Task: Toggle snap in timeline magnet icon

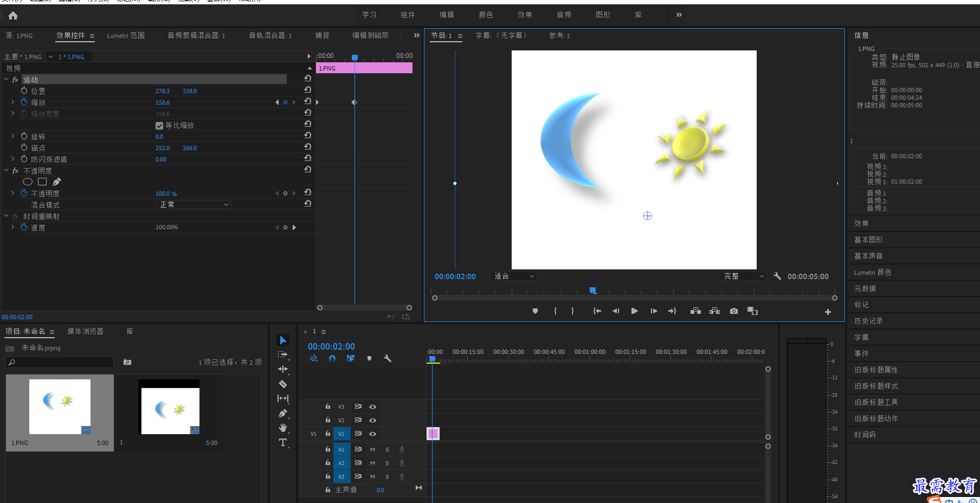Action: point(332,358)
